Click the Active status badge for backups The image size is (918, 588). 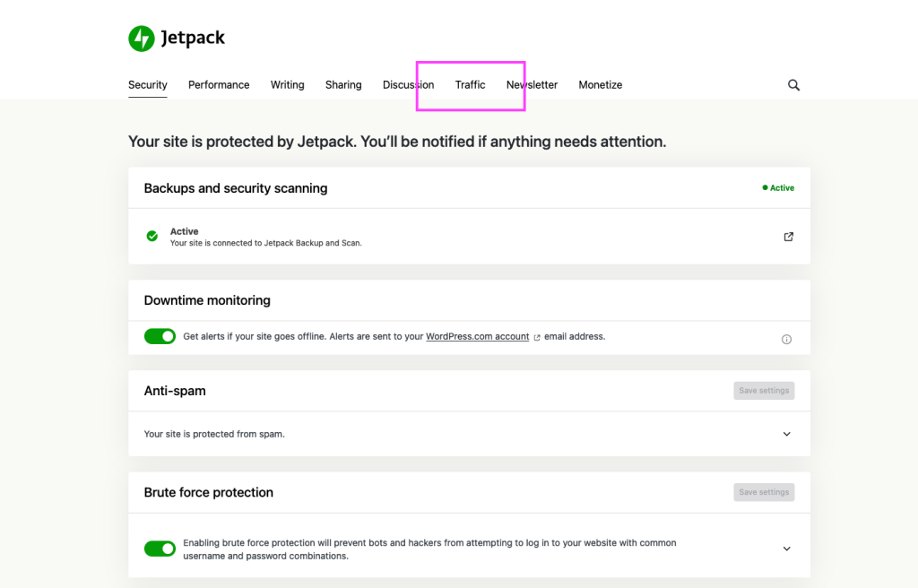click(x=778, y=188)
